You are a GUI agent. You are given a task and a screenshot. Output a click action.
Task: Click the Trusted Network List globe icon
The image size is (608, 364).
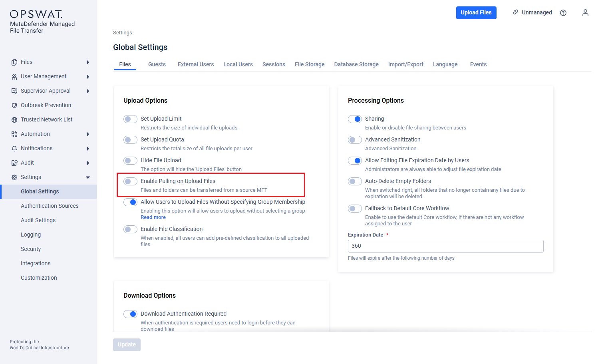click(x=14, y=120)
